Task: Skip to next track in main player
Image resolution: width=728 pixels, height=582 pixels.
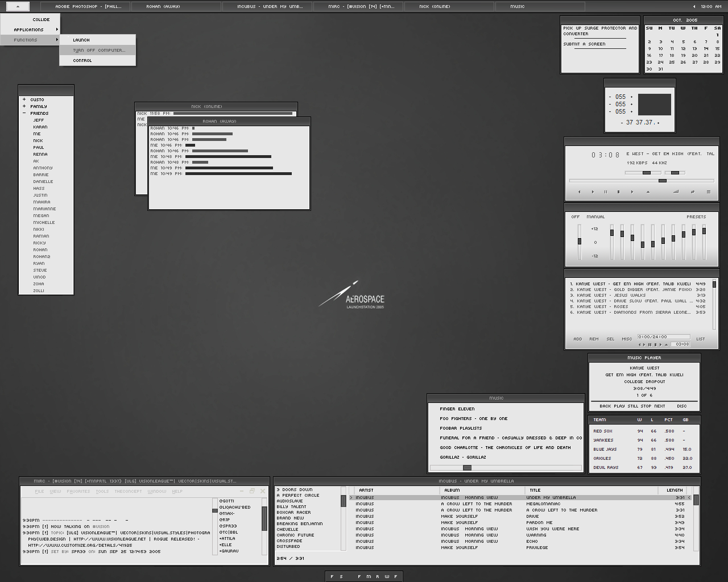Action: 632,192
